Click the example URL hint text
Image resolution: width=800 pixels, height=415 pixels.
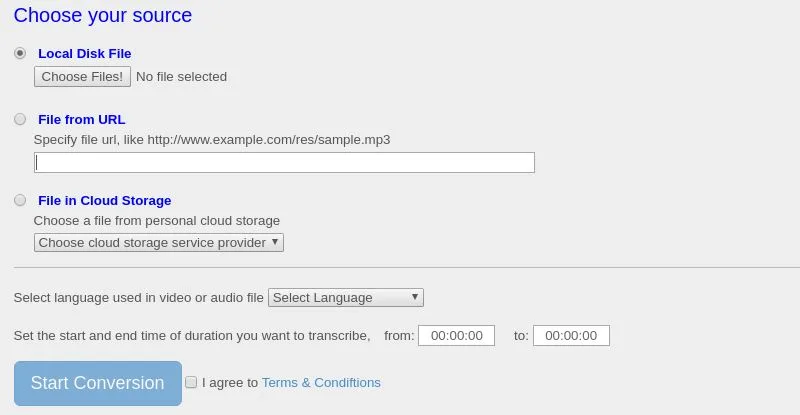[212, 139]
